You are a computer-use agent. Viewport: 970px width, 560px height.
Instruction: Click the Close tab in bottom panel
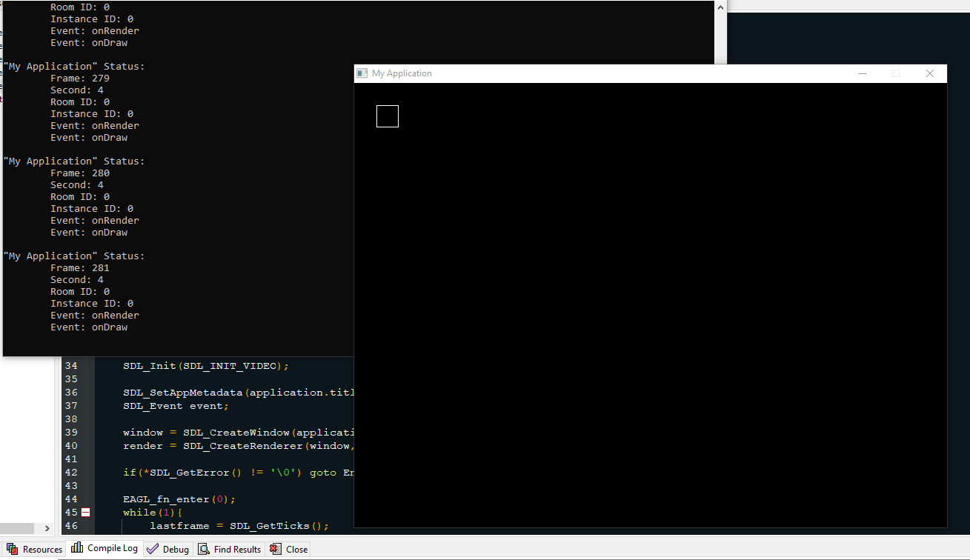[288, 549]
